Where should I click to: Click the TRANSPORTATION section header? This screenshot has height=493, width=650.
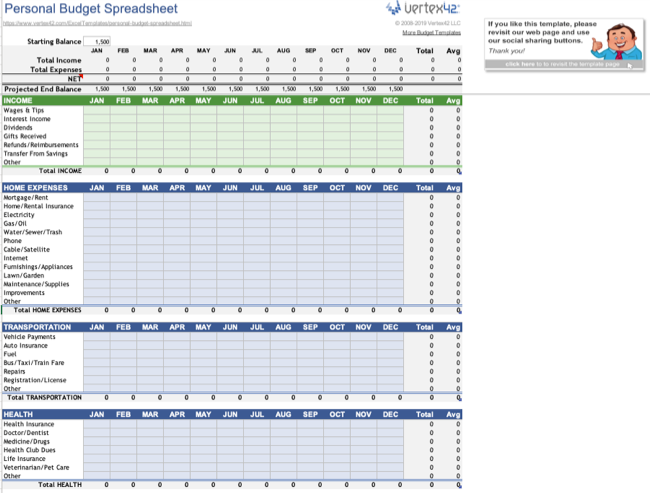pos(37,327)
